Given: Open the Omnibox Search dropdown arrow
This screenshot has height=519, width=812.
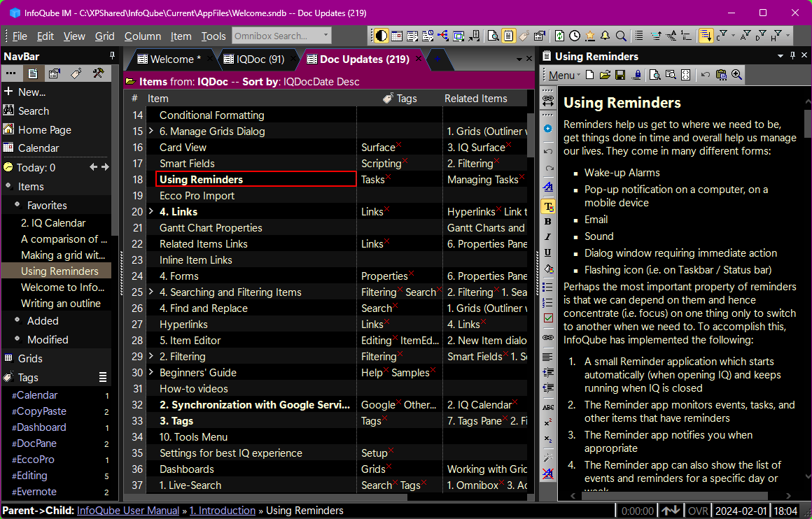Looking at the screenshot, I should [x=325, y=36].
